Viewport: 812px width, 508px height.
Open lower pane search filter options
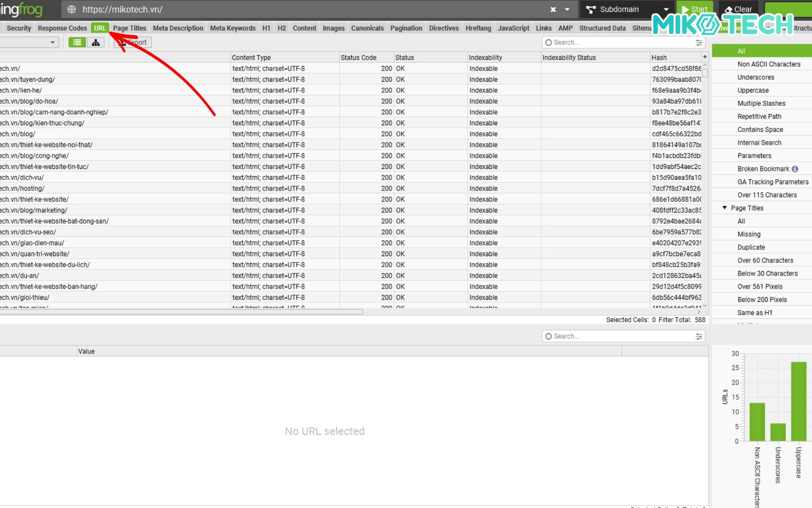click(x=699, y=336)
